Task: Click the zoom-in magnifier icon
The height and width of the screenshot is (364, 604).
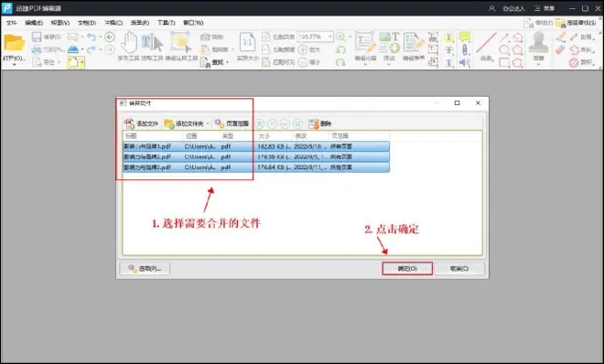Action: pyautogui.click(x=340, y=37)
